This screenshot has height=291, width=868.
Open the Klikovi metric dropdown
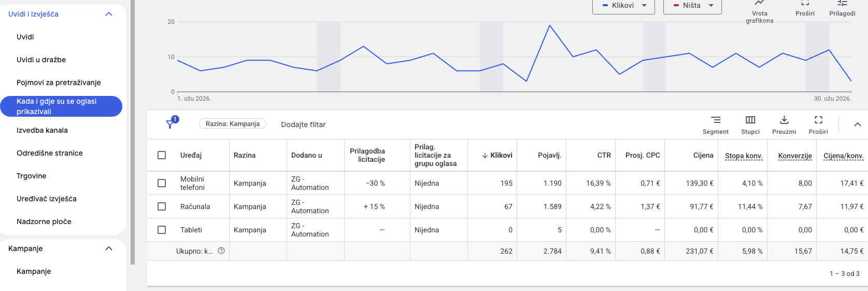623,6
